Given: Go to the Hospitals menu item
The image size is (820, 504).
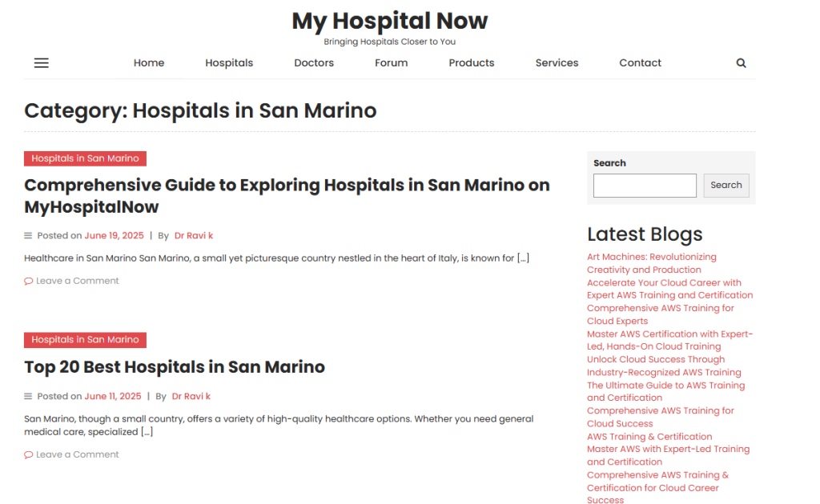Looking at the screenshot, I should coord(229,63).
